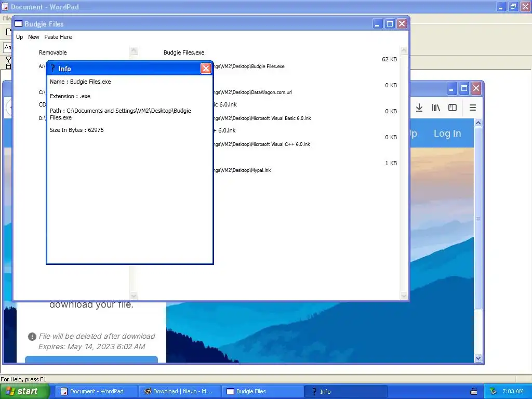Close the Budgie Files window

click(402, 24)
